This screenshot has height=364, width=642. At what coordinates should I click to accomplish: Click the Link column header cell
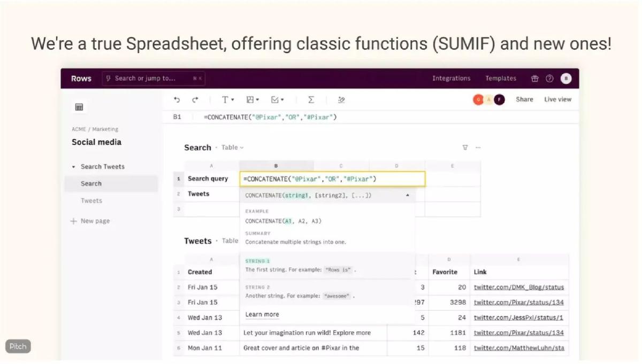pos(519,272)
